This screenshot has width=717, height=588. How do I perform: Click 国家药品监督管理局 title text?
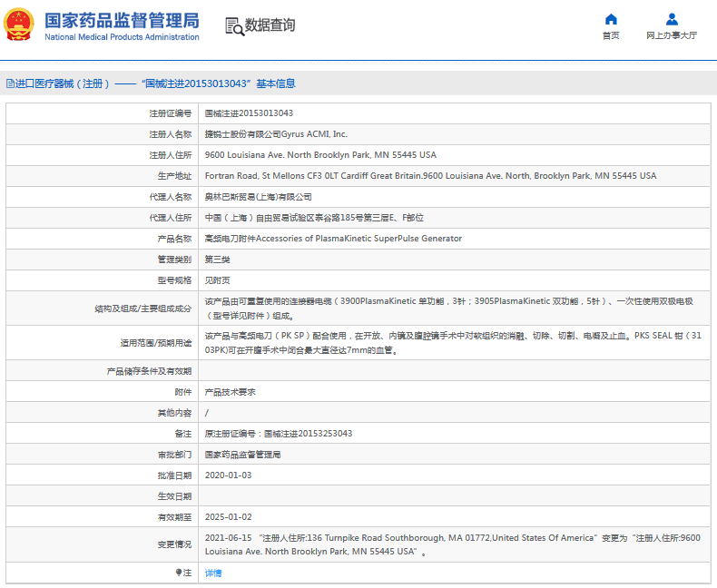(x=123, y=21)
